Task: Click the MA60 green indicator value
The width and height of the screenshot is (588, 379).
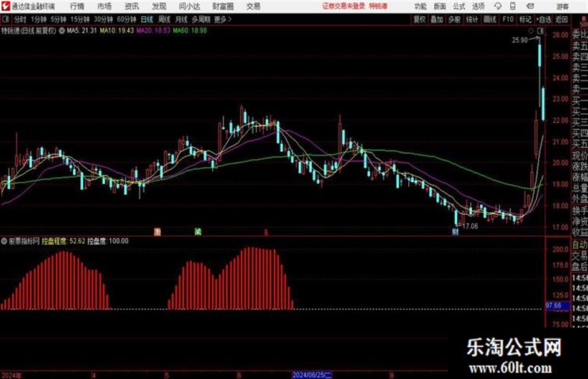Action: 190,30
